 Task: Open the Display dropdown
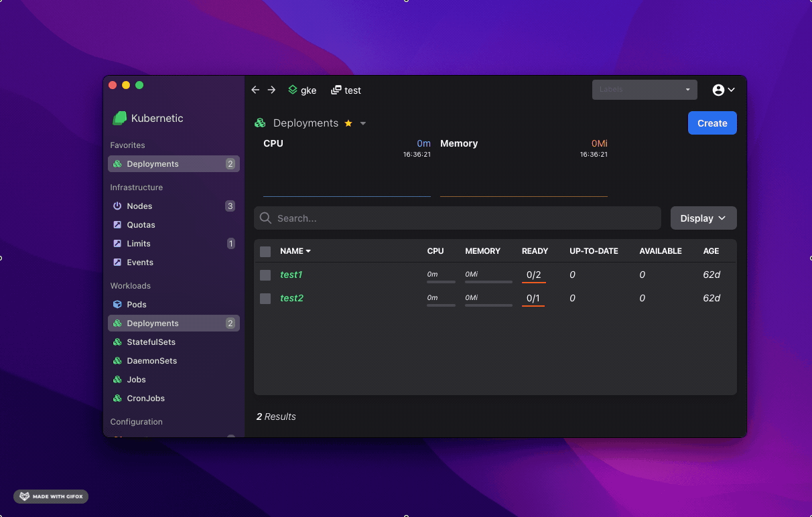point(703,218)
